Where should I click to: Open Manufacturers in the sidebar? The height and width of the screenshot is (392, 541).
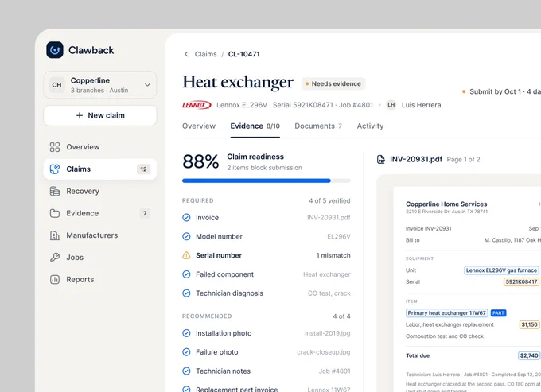tap(100, 235)
